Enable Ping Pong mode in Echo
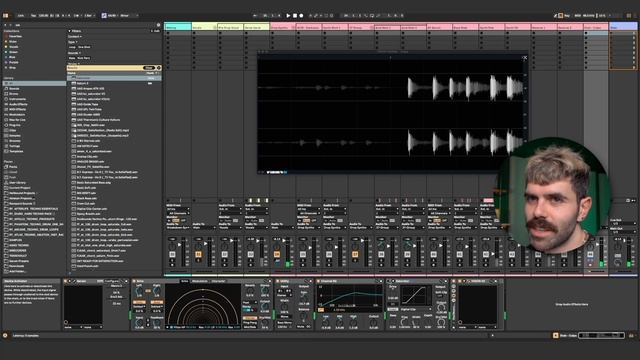The image size is (640, 360). tap(250, 322)
